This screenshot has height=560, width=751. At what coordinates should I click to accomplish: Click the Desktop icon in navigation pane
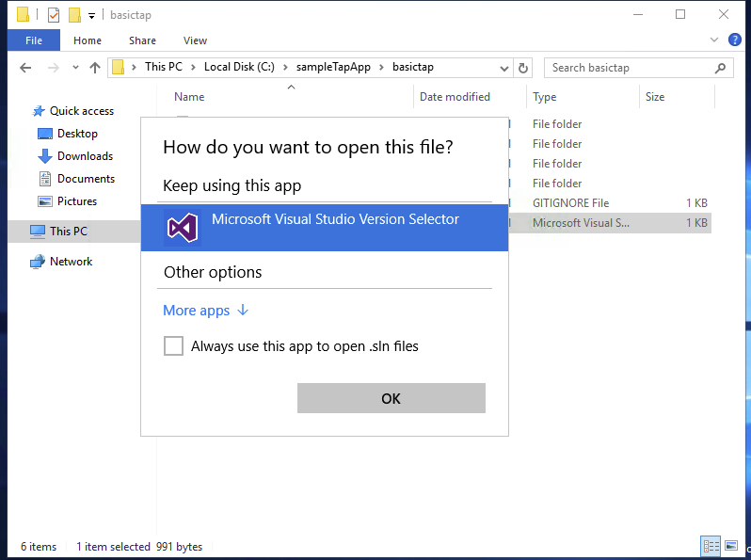[45, 134]
